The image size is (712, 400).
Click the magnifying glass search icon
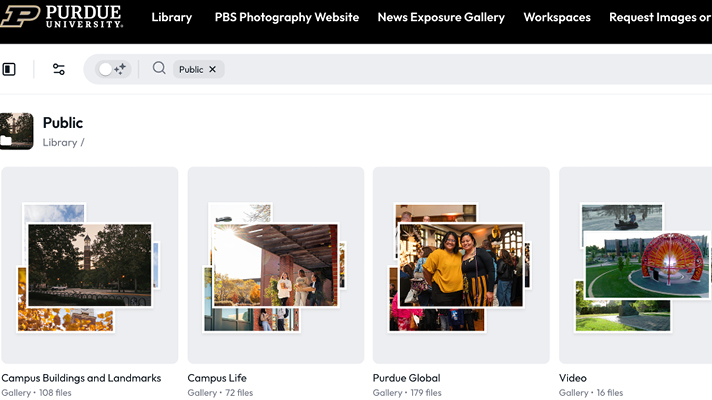click(159, 68)
